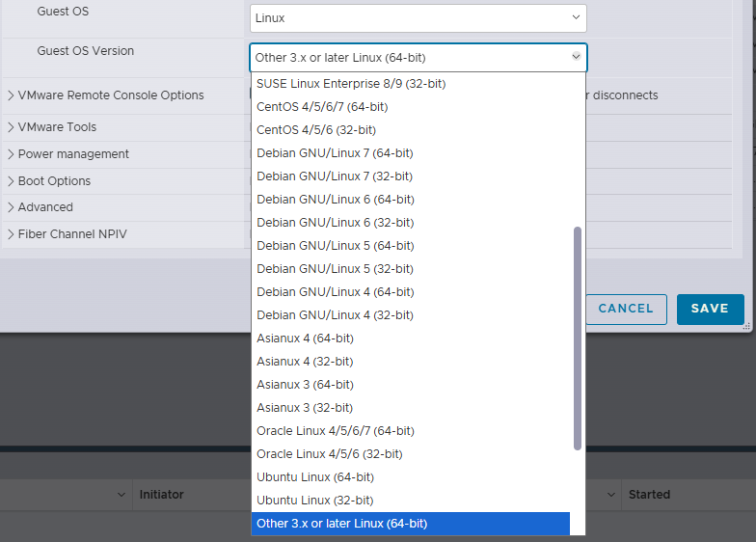Click the CANCEL button
This screenshot has height=542, width=756.
(x=626, y=309)
